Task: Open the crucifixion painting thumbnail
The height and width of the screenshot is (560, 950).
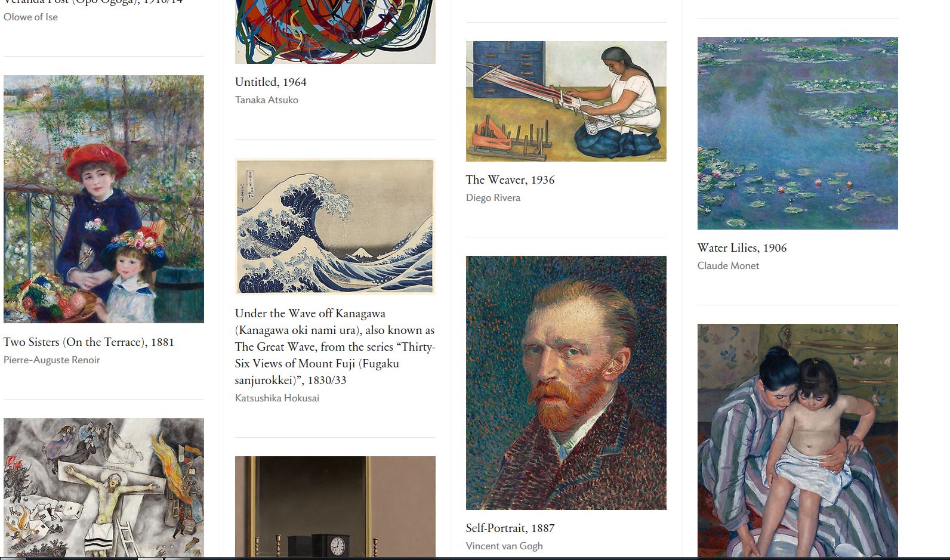Action: click(x=104, y=488)
